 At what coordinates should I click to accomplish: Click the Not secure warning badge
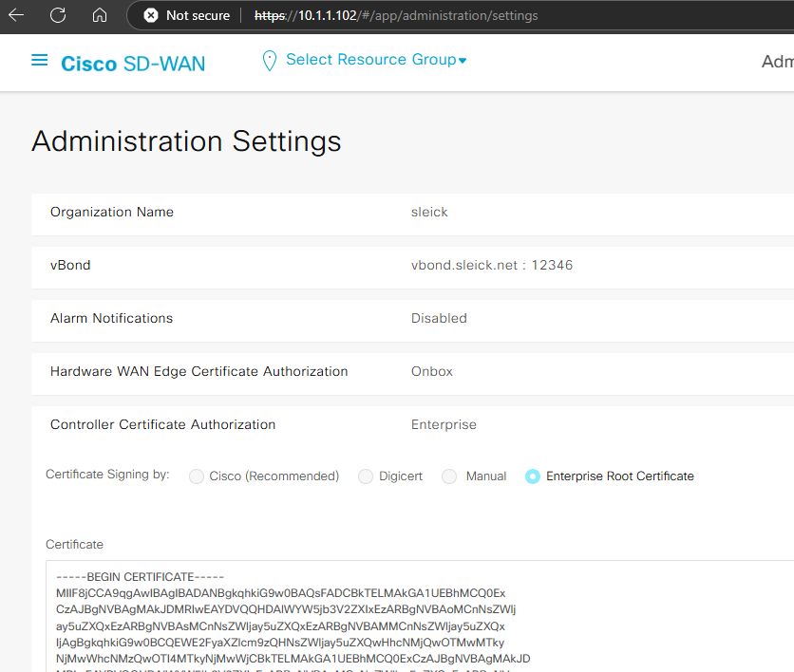pyautogui.click(x=187, y=15)
